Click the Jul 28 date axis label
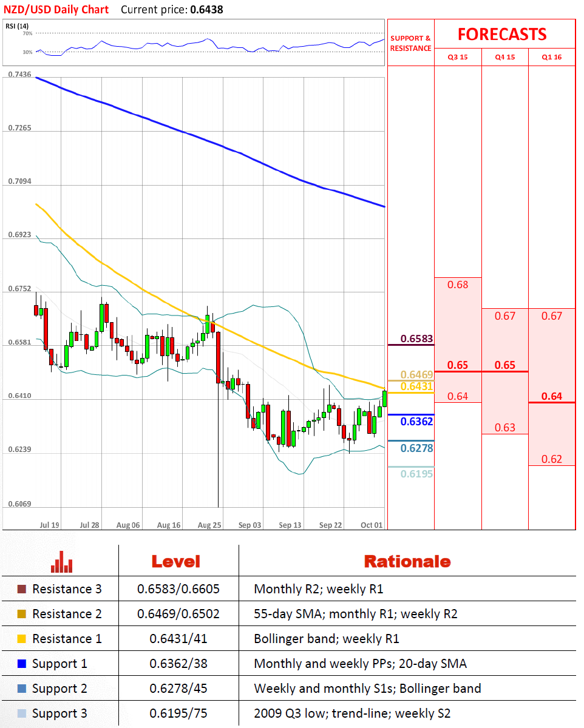This screenshot has height=728, width=584. click(89, 525)
